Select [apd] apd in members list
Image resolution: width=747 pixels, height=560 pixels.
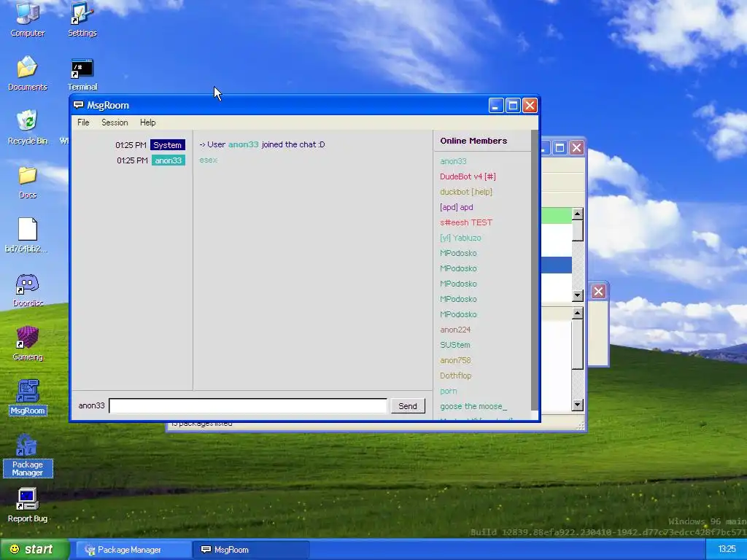pyautogui.click(x=457, y=207)
